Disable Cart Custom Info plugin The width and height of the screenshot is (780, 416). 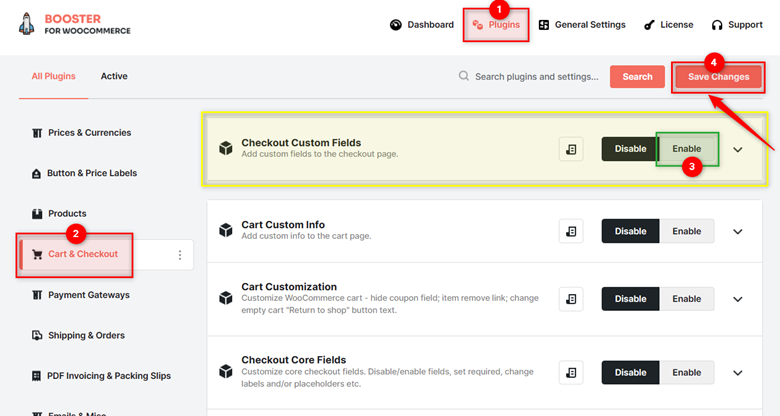(x=630, y=231)
